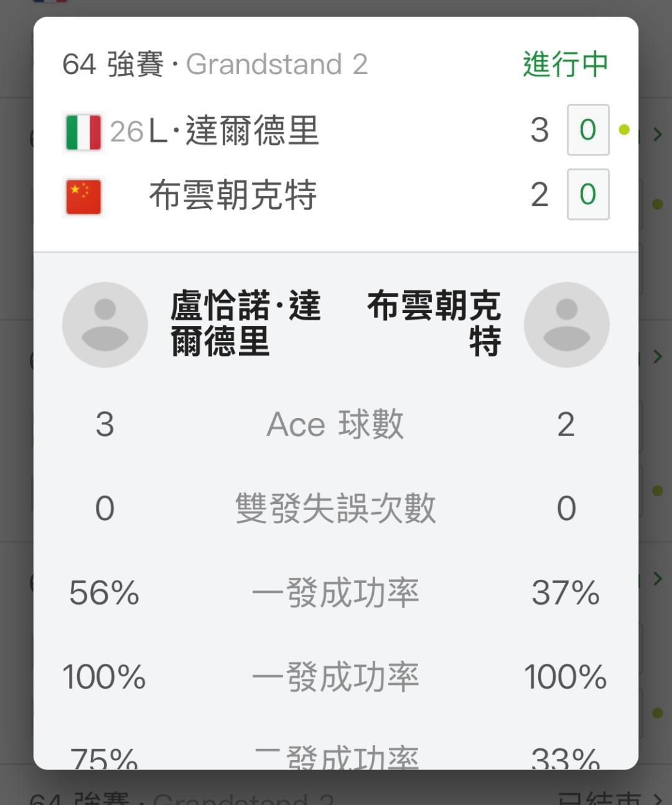Tap seed number 26 next to 達爾德里
This screenshot has height=805, width=672.
pyautogui.click(x=126, y=132)
